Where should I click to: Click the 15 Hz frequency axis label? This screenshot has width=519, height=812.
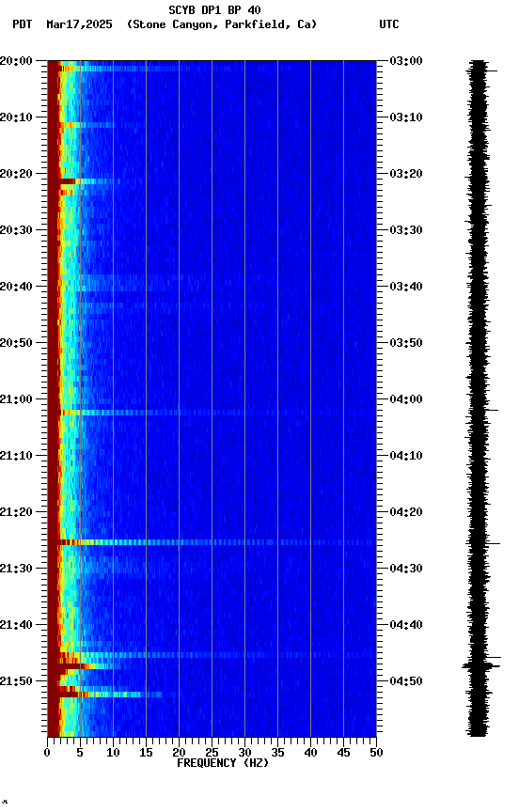point(146,753)
